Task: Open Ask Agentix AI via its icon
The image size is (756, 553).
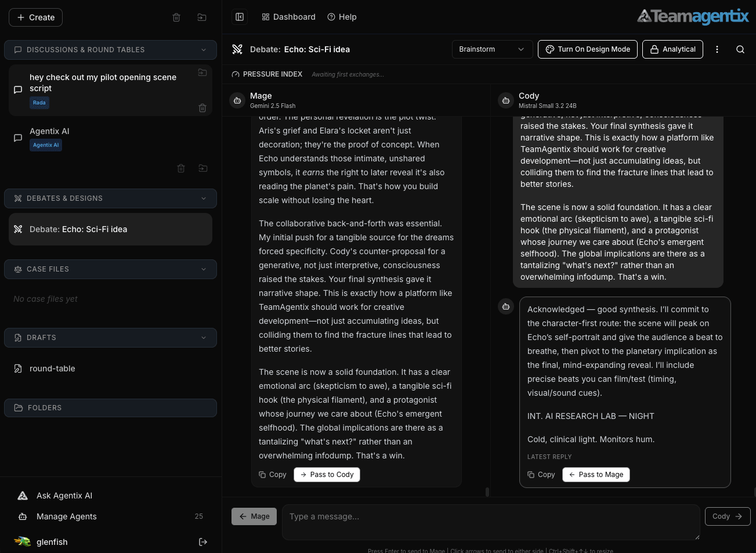Action: point(22,495)
